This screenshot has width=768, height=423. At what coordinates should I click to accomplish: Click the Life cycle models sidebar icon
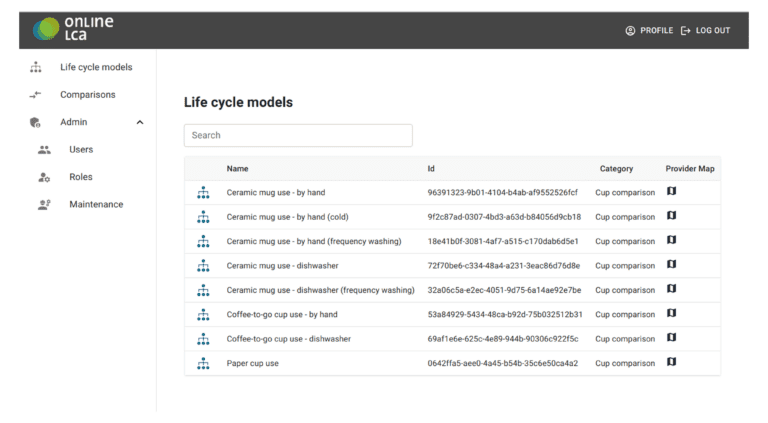(x=36, y=67)
